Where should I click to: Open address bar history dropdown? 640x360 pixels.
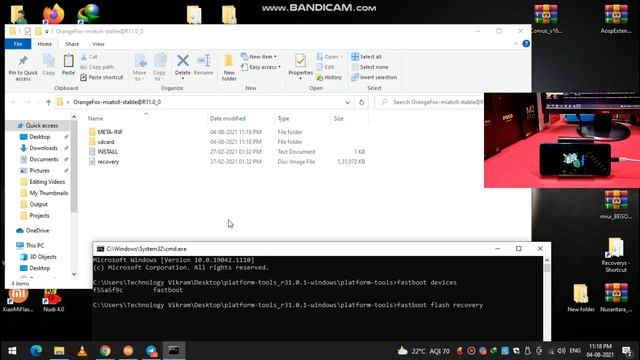pyautogui.click(x=347, y=102)
